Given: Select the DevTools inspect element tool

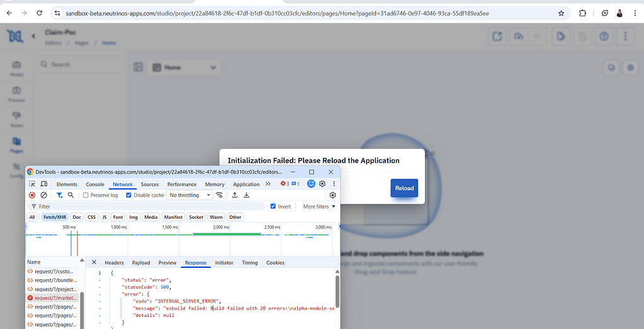Looking at the screenshot, I should pos(32,184).
